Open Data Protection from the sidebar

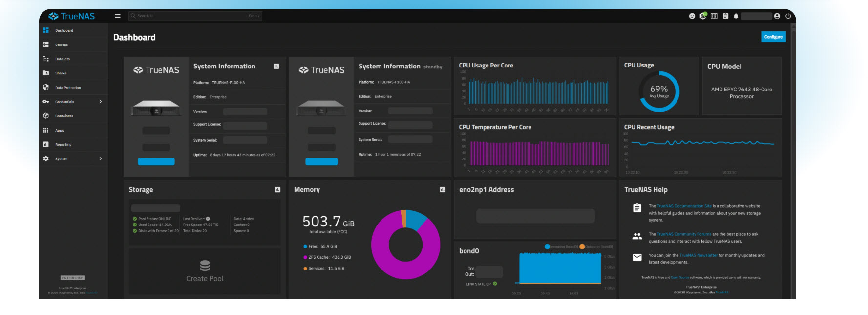[x=68, y=88]
